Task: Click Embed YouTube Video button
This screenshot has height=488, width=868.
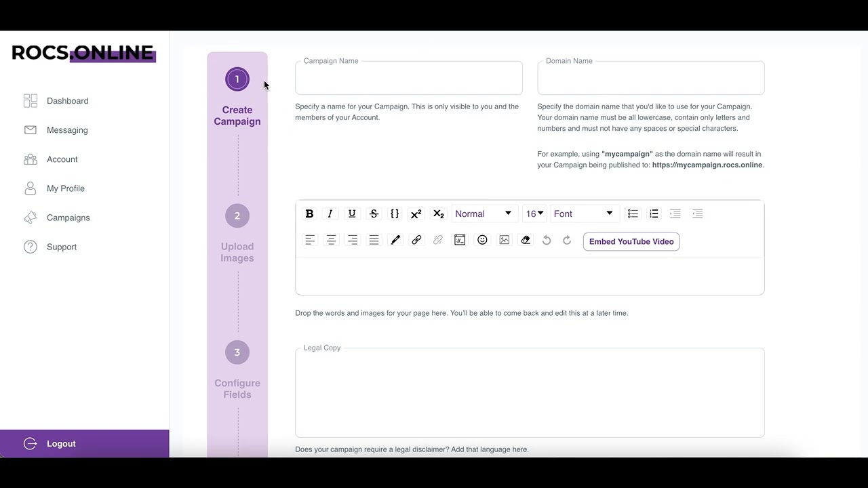Action: (631, 241)
